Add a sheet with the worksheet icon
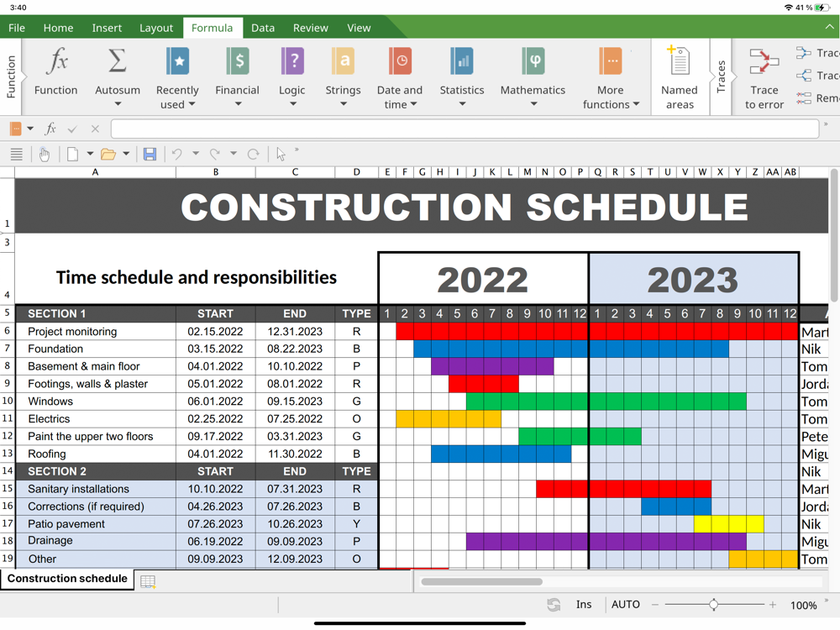This screenshot has height=630, width=840. [x=148, y=581]
